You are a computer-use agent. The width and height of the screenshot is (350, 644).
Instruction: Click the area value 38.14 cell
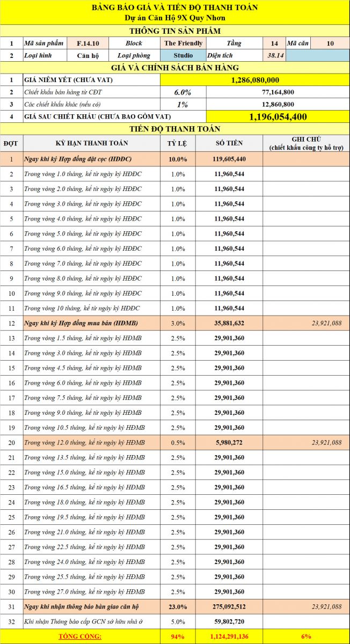click(274, 55)
